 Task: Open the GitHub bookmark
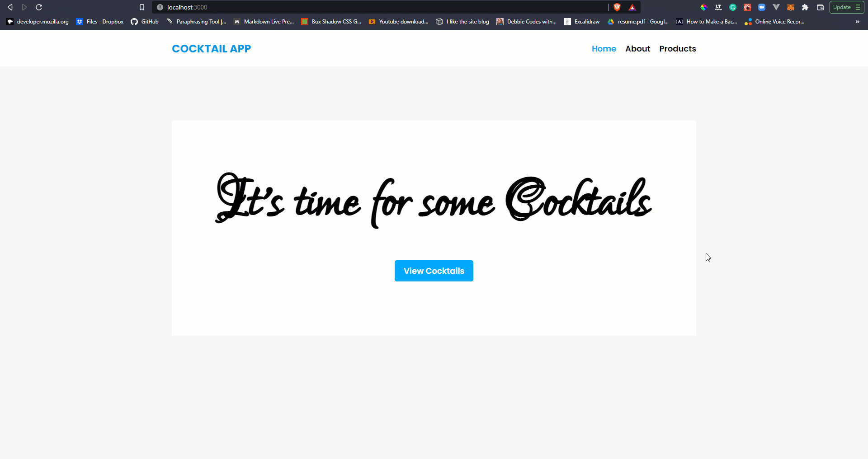point(145,22)
